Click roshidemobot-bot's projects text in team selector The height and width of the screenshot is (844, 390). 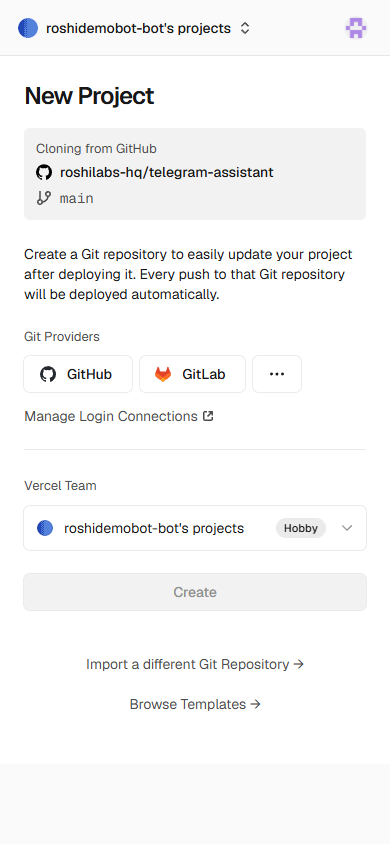154,529
